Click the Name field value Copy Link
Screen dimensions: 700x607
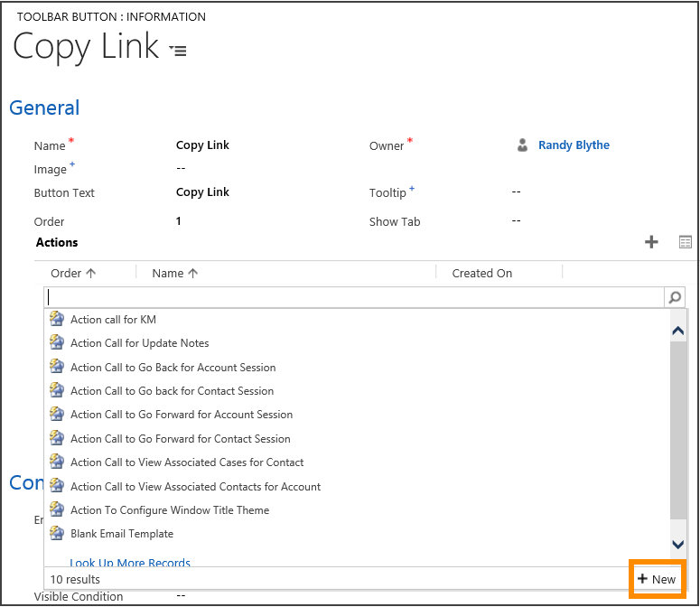[x=202, y=145]
